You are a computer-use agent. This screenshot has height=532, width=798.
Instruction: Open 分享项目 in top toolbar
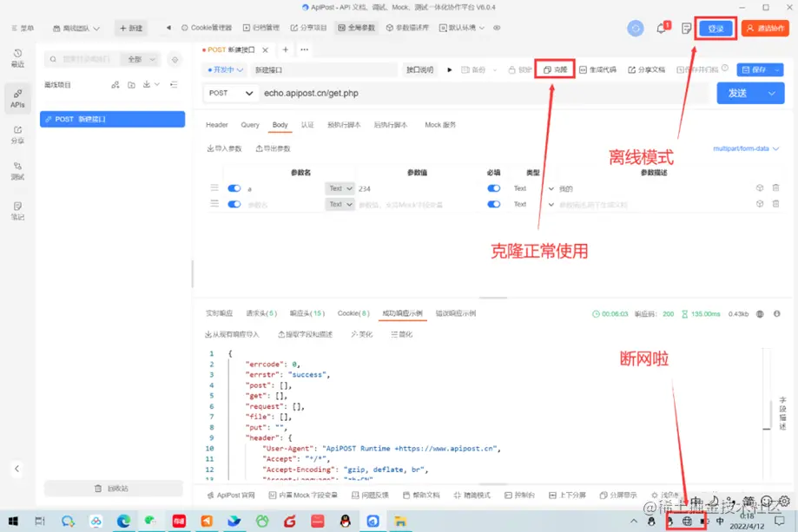(308, 28)
